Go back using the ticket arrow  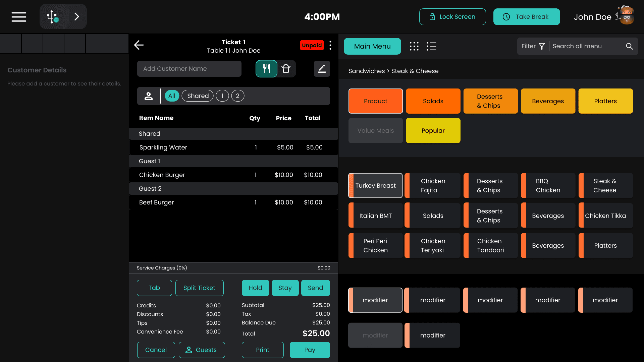(139, 45)
